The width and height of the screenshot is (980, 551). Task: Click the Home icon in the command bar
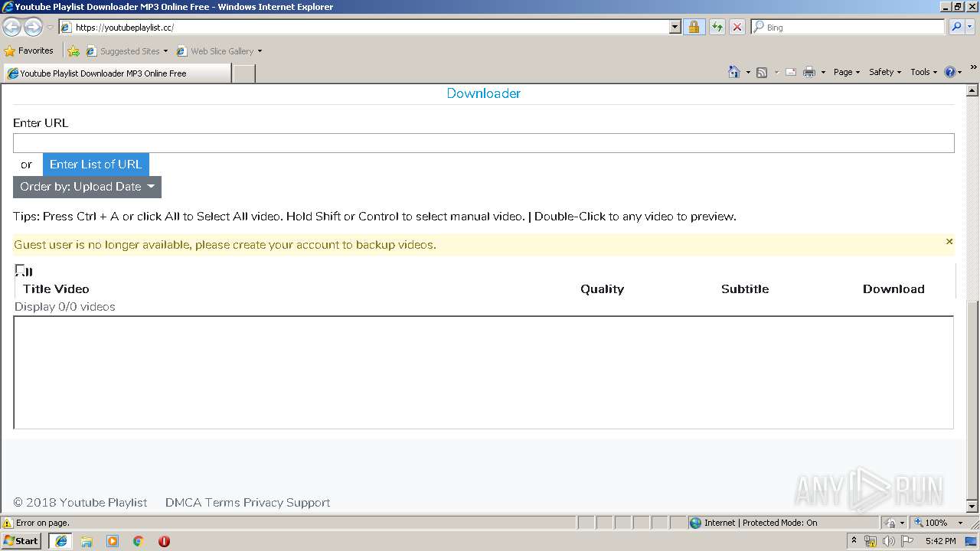(x=734, y=72)
